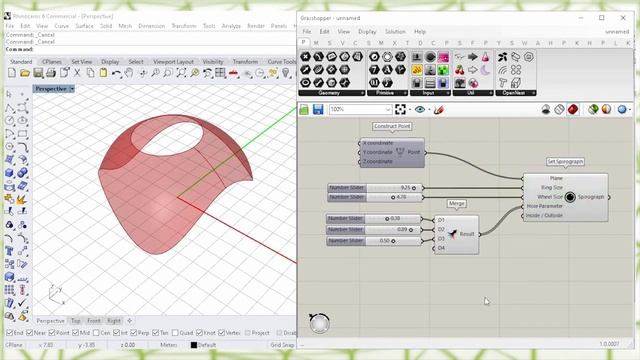The image size is (640, 360).
Task: Toggle the Near osnap checkbox
Action: click(x=29, y=333)
